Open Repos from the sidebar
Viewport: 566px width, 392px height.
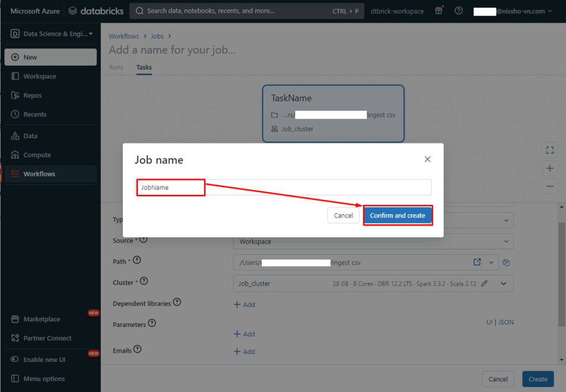50,95
